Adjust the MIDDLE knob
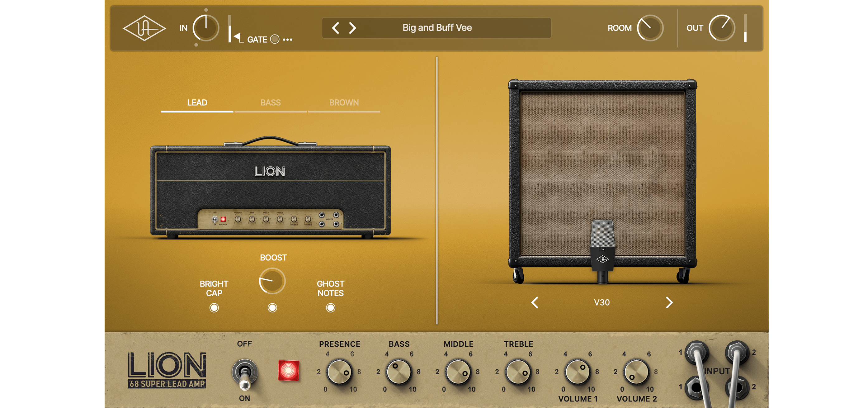 (458, 372)
